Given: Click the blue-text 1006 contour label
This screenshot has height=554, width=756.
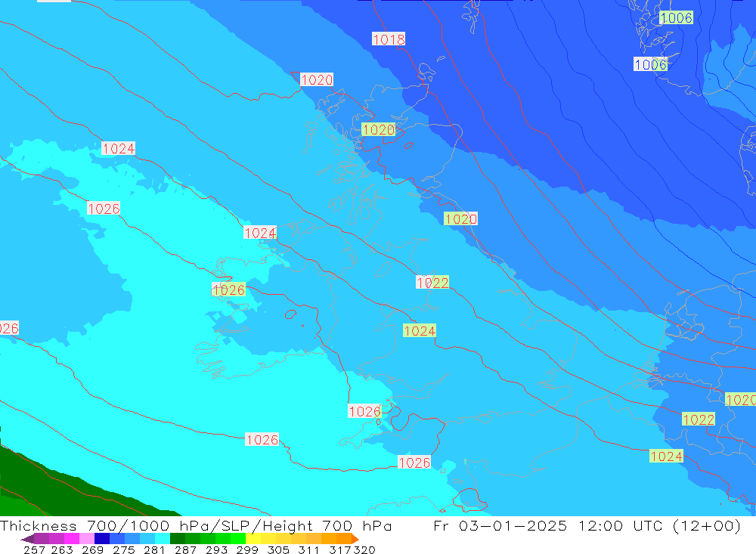Looking at the screenshot, I should click(x=650, y=64).
